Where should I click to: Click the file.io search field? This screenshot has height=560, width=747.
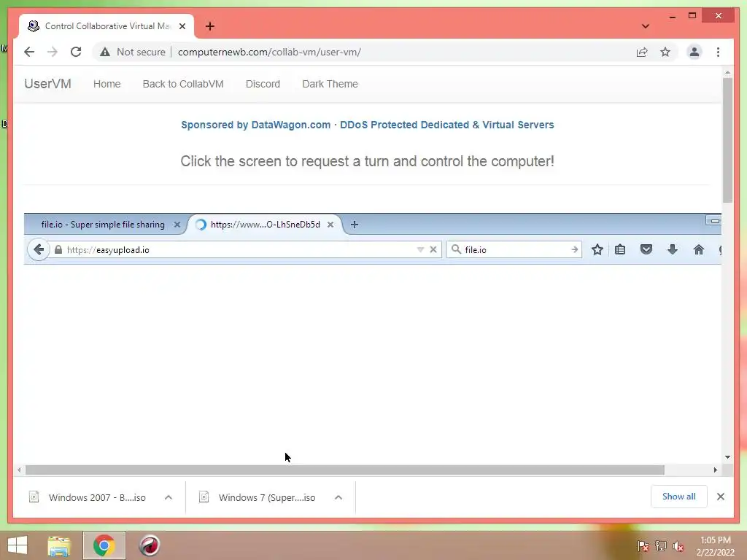point(516,249)
